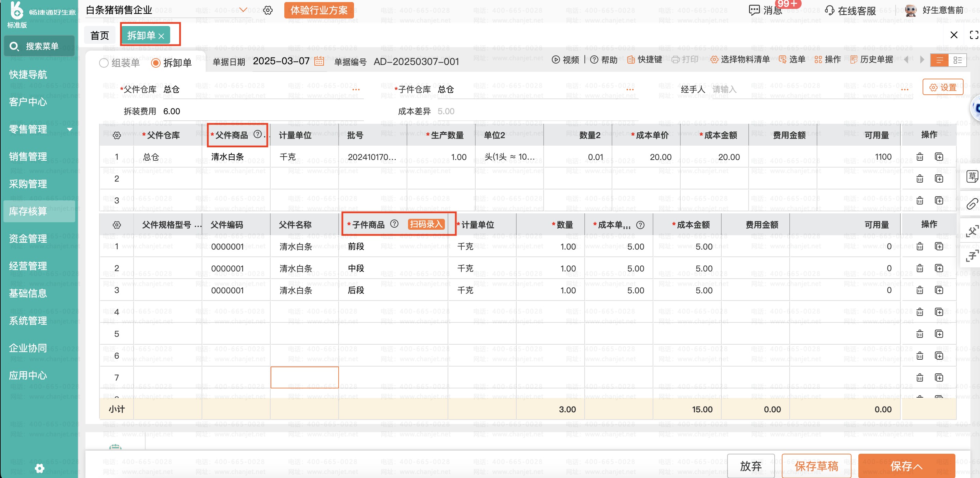Show help for 父件商品 column
980x478 pixels.
[x=258, y=134]
